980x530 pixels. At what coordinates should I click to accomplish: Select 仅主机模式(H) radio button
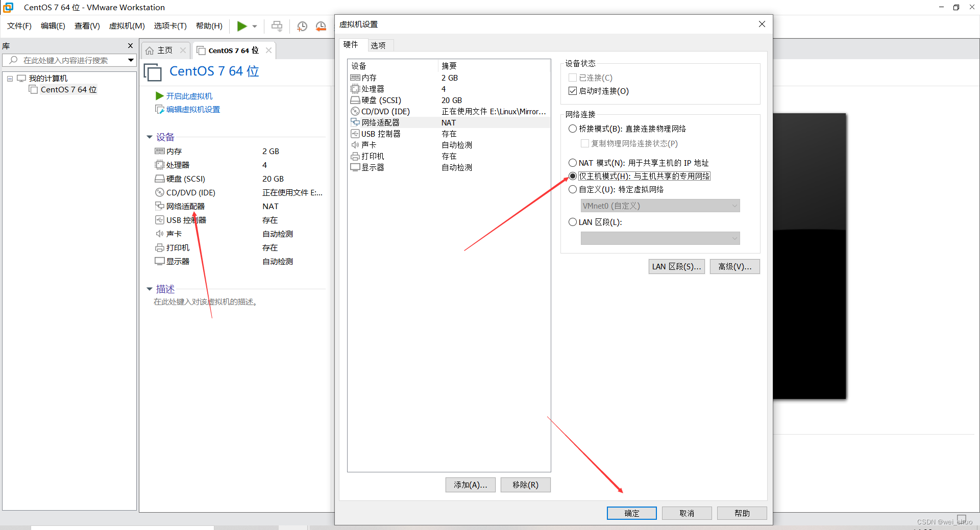coord(573,176)
